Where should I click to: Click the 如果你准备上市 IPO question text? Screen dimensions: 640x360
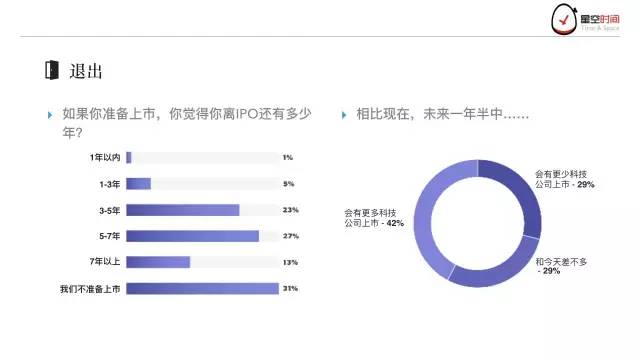click(187, 123)
